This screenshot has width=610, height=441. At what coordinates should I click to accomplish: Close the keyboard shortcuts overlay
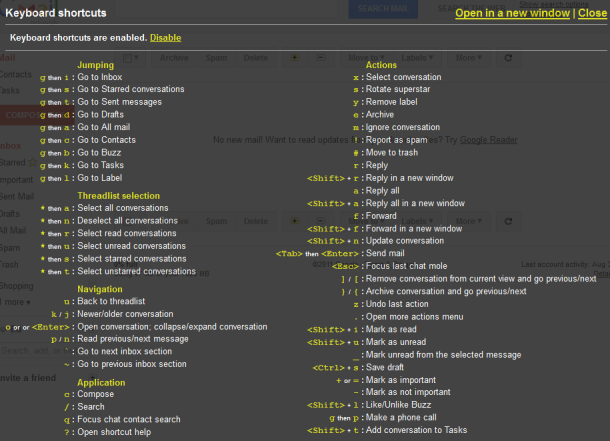click(592, 13)
